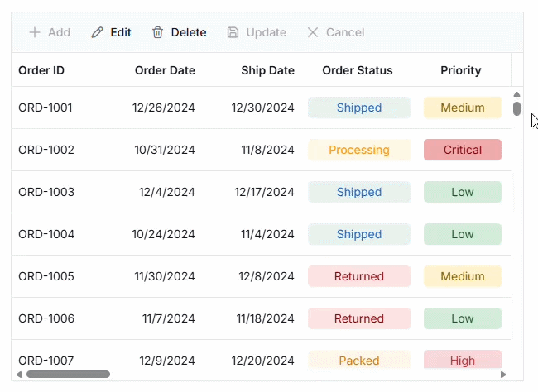This screenshot has width=538, height=392.
Task: Click the Add plus icon
Action: tap(35, 32)
